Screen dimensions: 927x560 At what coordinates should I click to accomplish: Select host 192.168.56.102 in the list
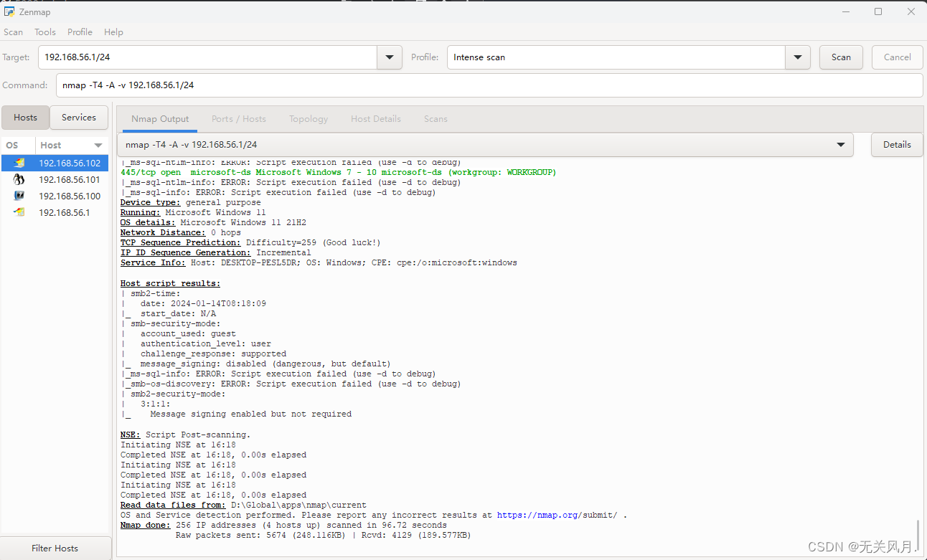click(55, 163)
